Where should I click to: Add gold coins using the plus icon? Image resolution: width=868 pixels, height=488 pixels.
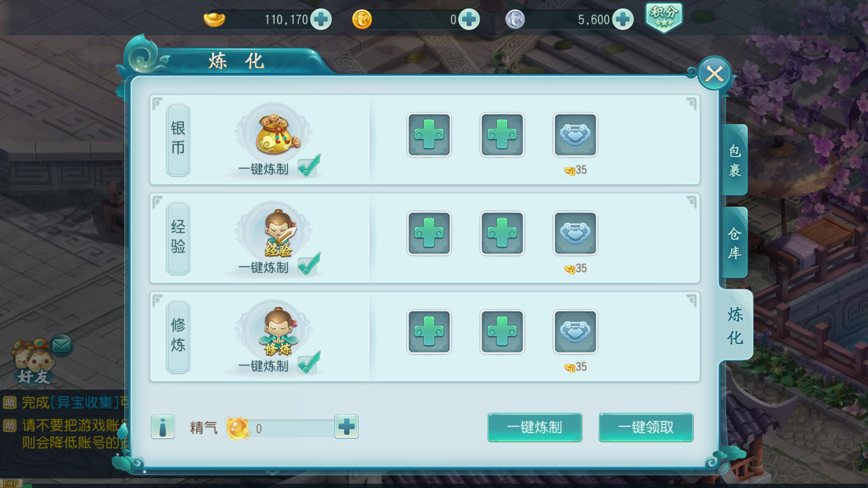[x=469, y=20]
